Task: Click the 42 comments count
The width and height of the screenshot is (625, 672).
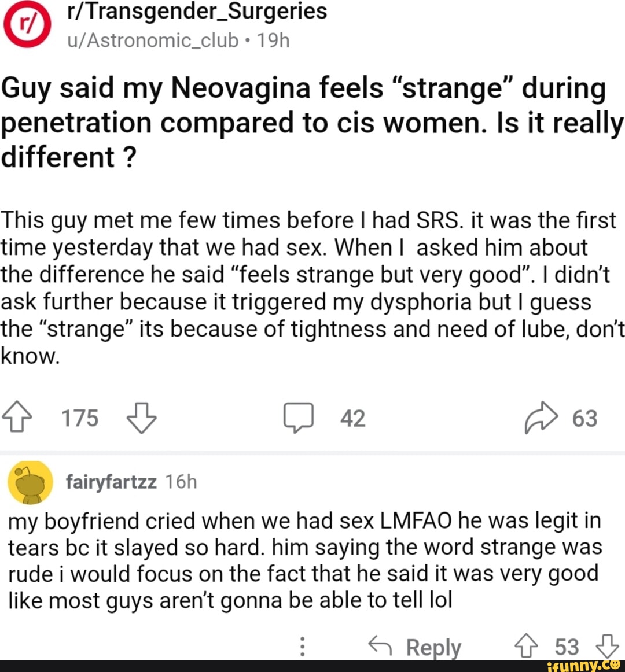Action: 353,418
